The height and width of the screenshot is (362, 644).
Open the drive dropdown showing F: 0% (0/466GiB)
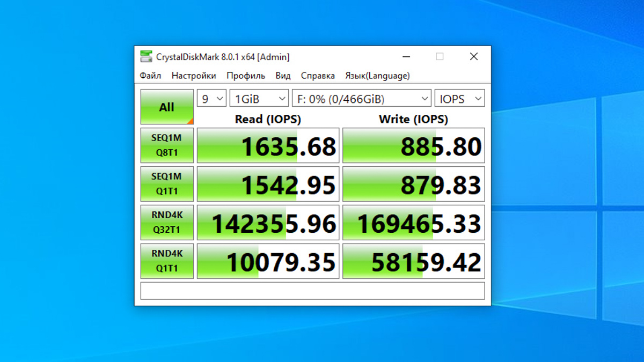pos(362,99)
